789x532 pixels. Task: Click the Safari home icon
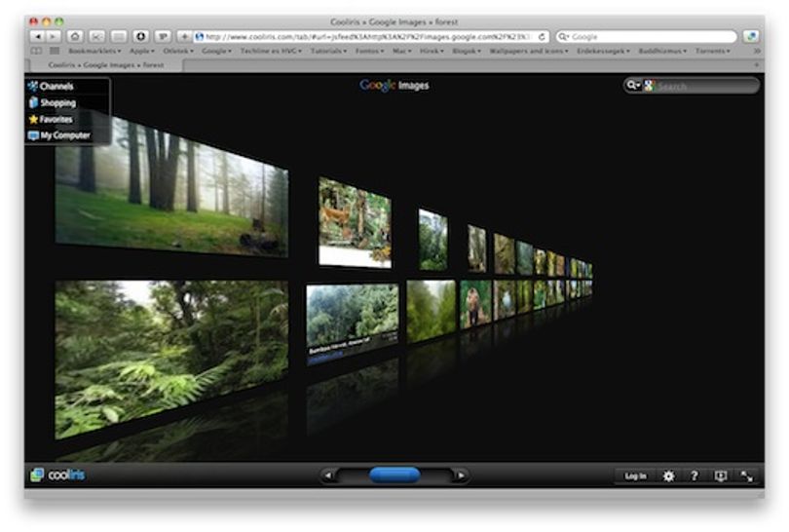pyautogui.click(x=75, y=36)
